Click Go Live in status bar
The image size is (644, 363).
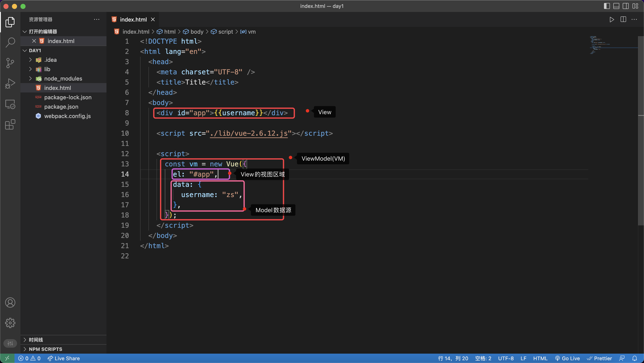point(568,358)
